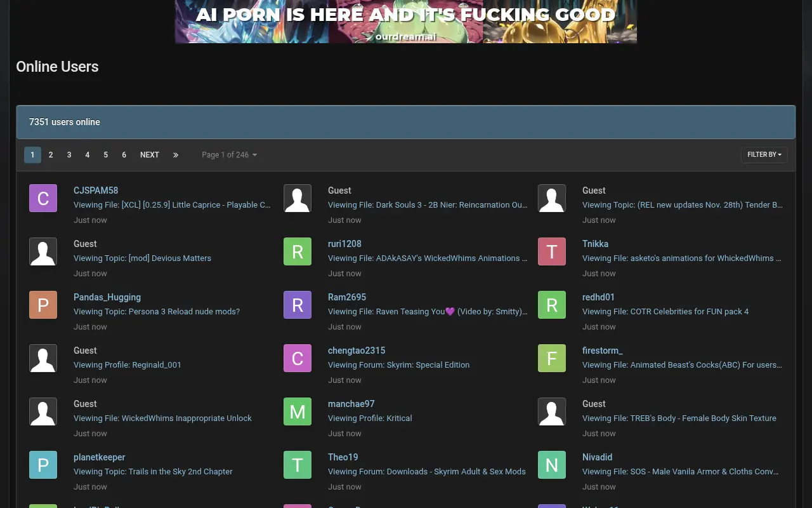Open the FILTER BY dropdown
The width and height of the screenshot is (812, 508).
pyautogui.click(x=764, y=155)
